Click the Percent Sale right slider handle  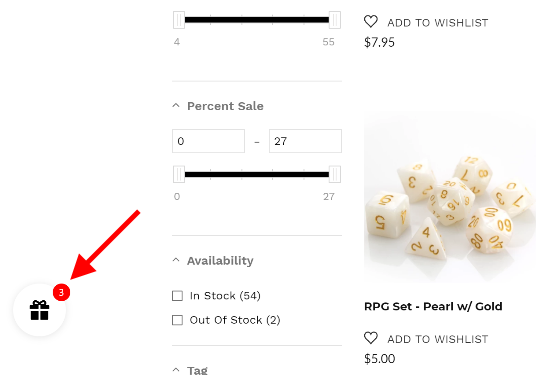click(x=335, y=174)
